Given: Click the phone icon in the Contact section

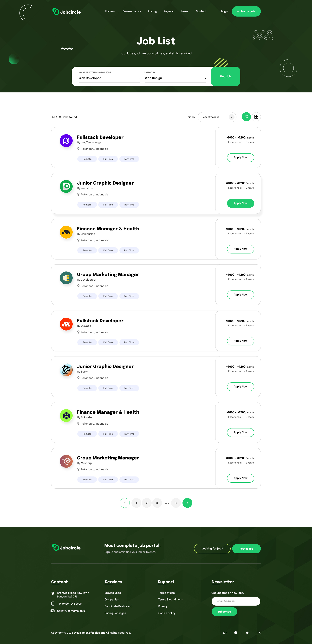Looking at the screenshot, I should click(x=53, y=604).
